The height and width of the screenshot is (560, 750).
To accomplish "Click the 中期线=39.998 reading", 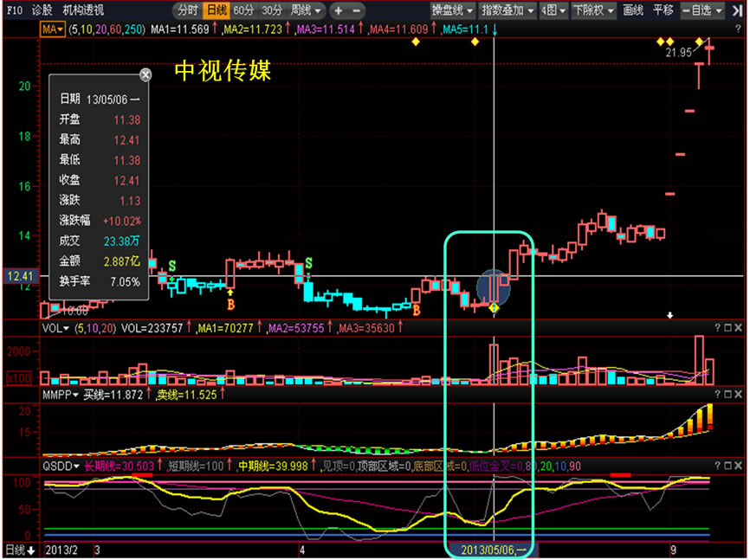I will click(273, 466).
